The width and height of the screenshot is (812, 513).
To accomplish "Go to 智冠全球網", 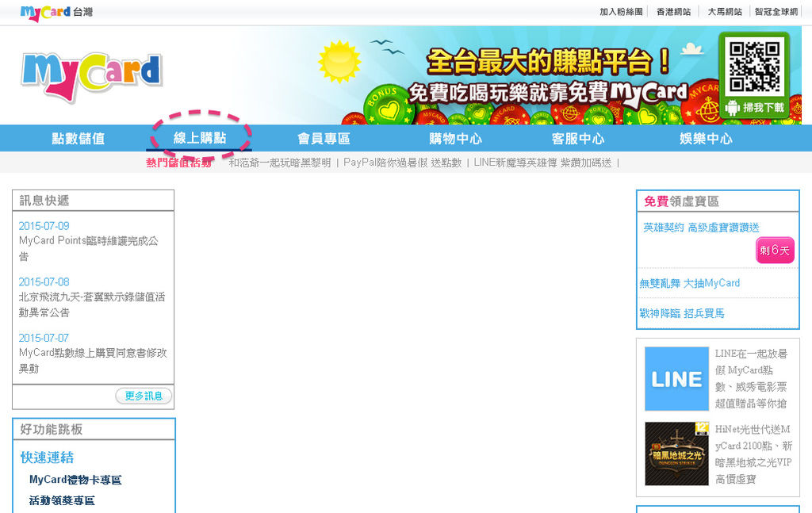I will pyautogui.click(x=776, y=11).
